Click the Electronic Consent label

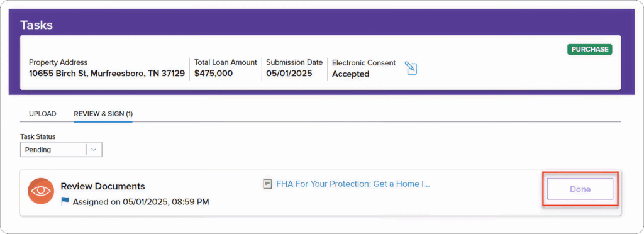(x=364, y=63)
